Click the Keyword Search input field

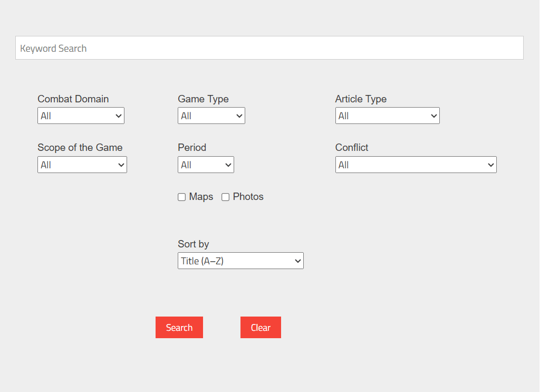coord(269,48)
